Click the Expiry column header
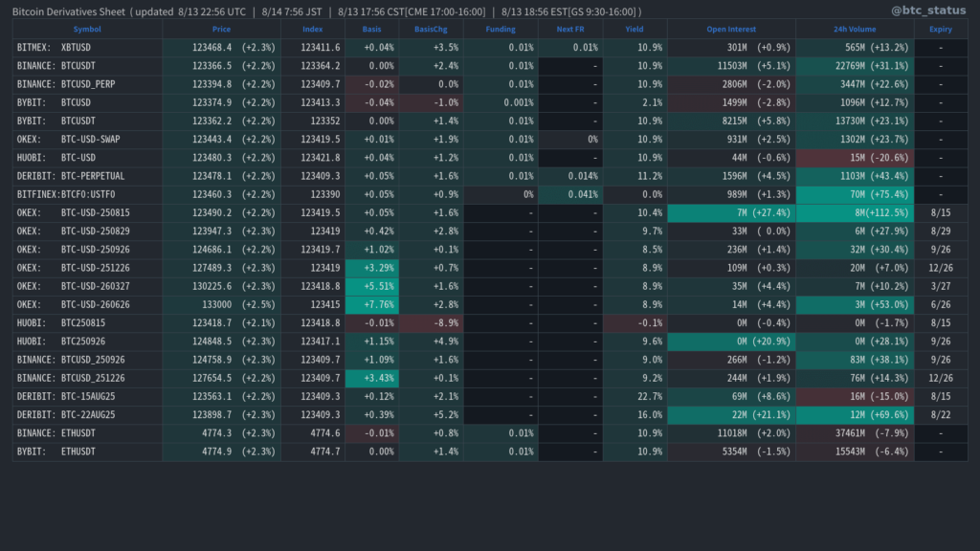This screenshot has width=980, height=551. tap(941, 29)
